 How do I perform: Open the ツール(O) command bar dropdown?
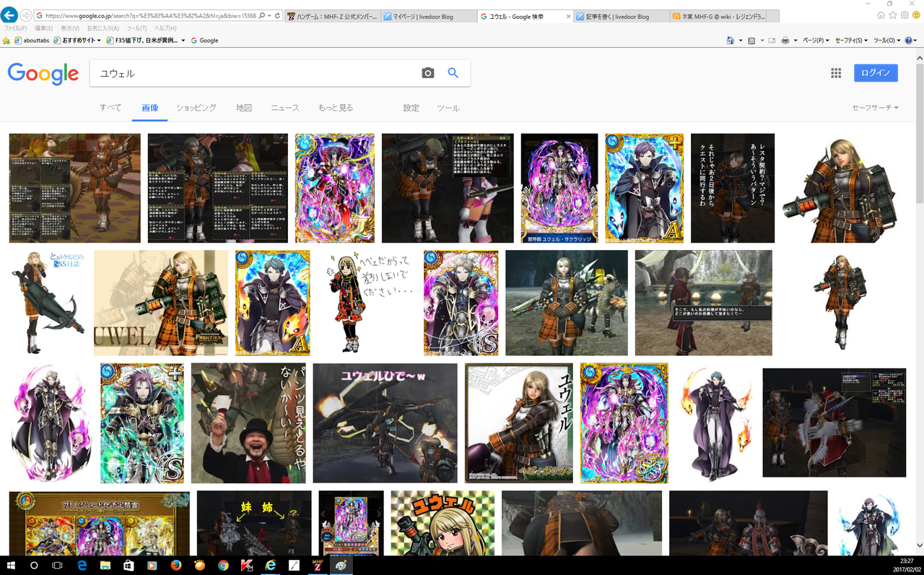(887, 40)
